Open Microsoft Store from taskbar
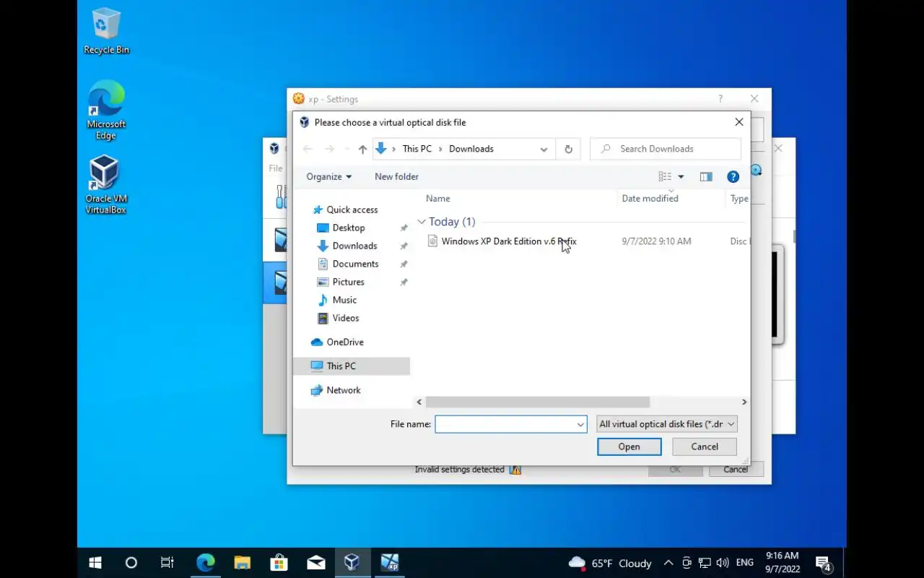This screenshot has width=924, height=578. point(279,562)
